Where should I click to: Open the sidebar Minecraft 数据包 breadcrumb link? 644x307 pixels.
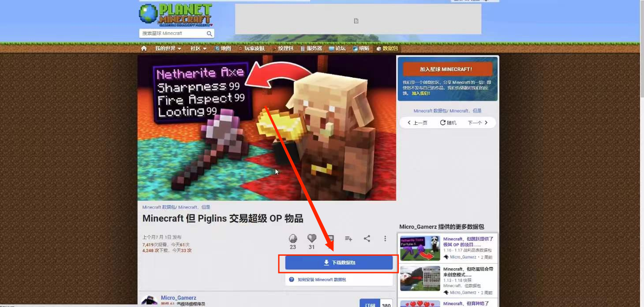click(431, 111)
